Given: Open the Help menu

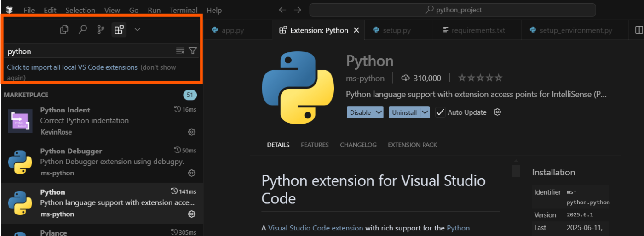Looking at the screenshot, I should tap(214, 10).
